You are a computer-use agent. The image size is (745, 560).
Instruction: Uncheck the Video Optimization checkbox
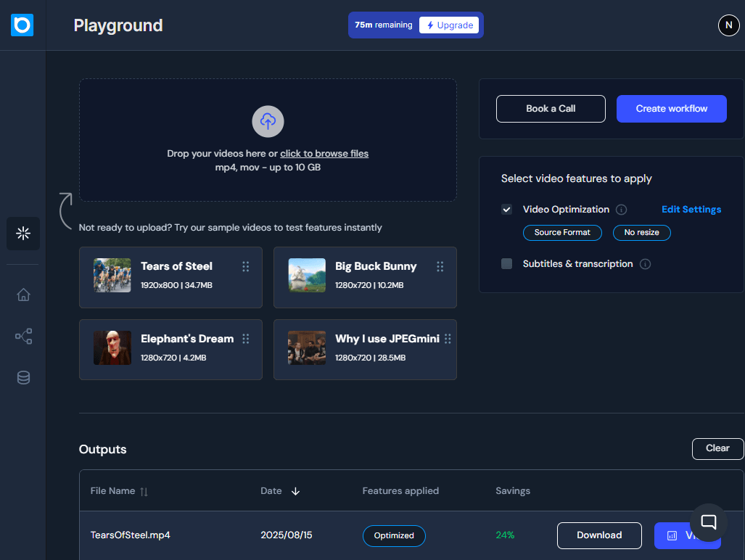coord(507,210)
